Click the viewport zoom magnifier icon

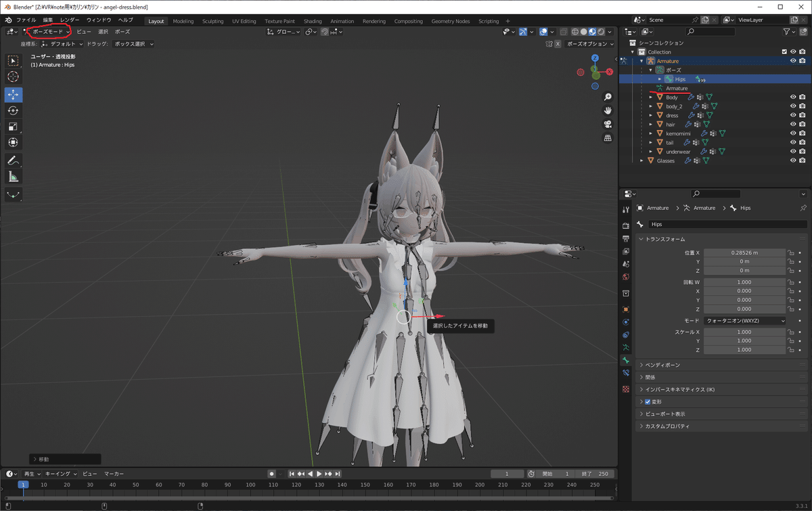pyautogui.click(x=608, y=97)
